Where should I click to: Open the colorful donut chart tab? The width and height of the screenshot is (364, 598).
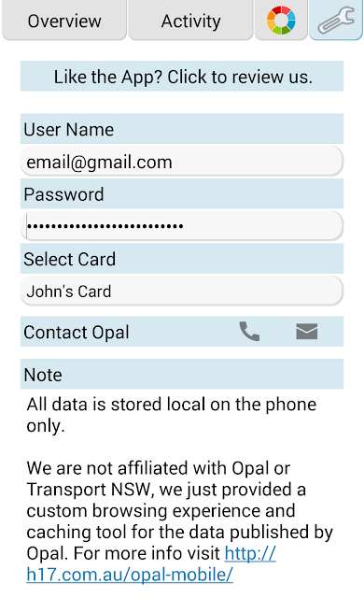[x=281, y=20]
